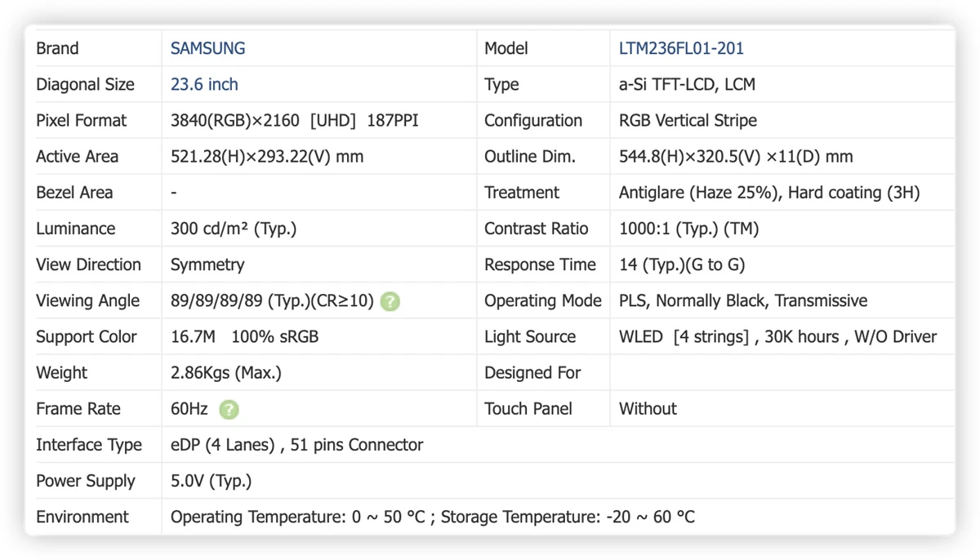Select the 16.7M 100% sRGB value
Viewport: 980px width, 560px height.
pyautogui.click(x=244, y=336)
